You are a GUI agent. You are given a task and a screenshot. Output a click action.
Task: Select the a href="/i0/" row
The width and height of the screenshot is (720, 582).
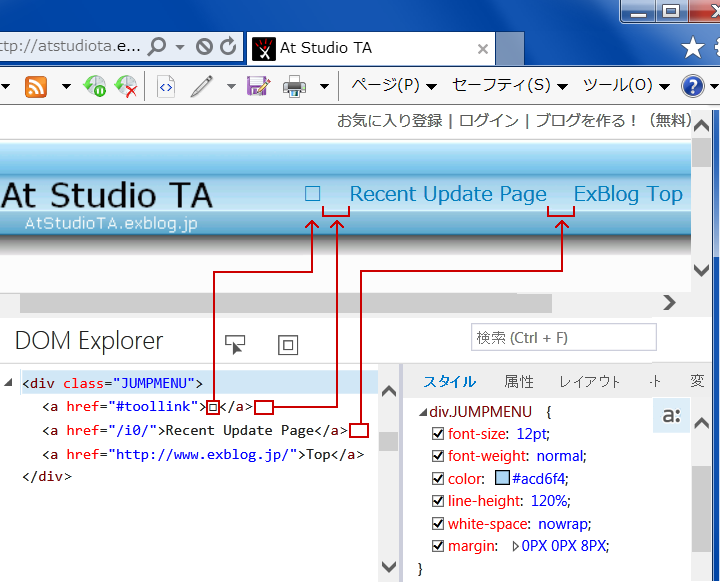point(195,430)
